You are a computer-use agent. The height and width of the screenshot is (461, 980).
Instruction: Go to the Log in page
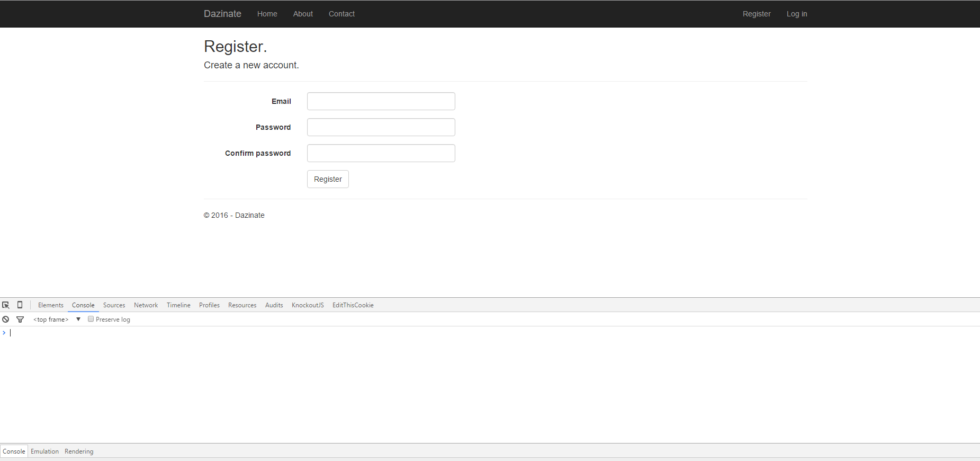coord(796,14)
